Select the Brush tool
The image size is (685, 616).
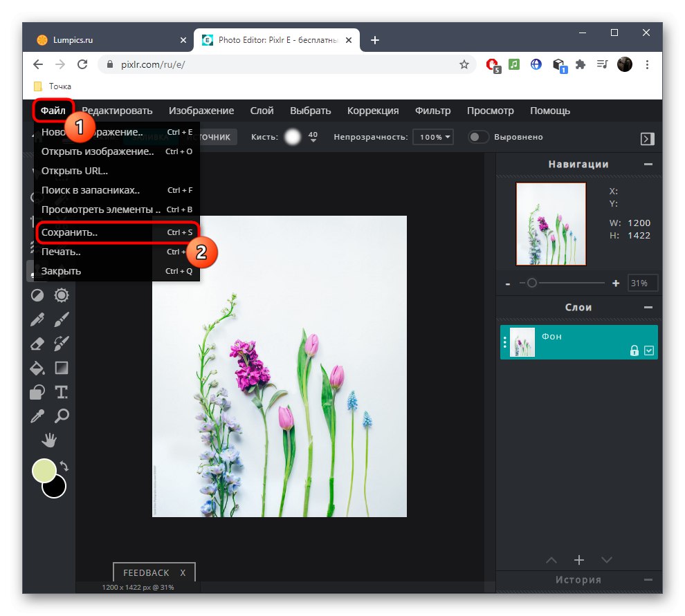[x=61, y=319]
